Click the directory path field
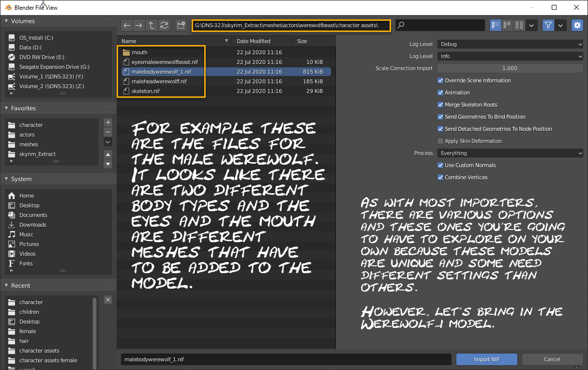Viewport: 588px width, 370px height. [x=291, y=25]
